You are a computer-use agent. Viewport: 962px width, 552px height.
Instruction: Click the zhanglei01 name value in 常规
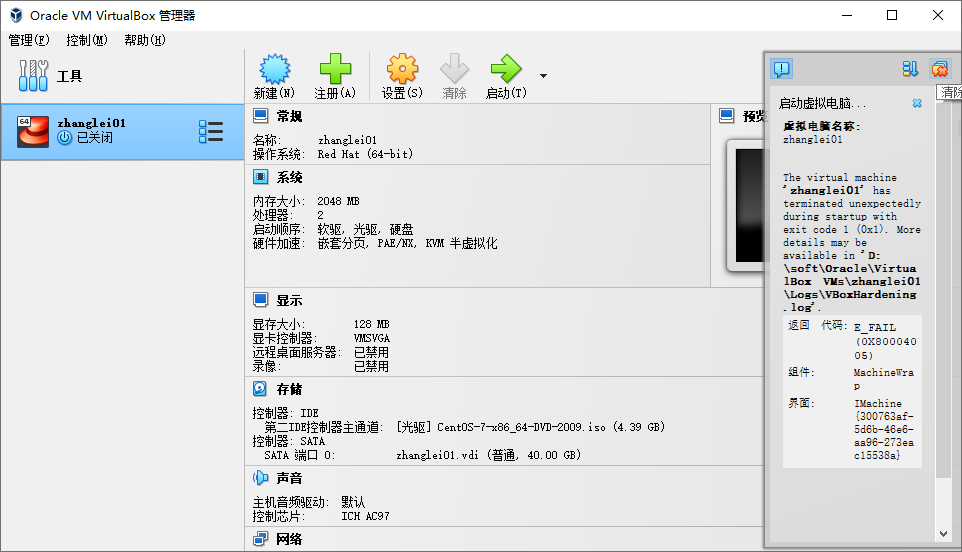347,140
